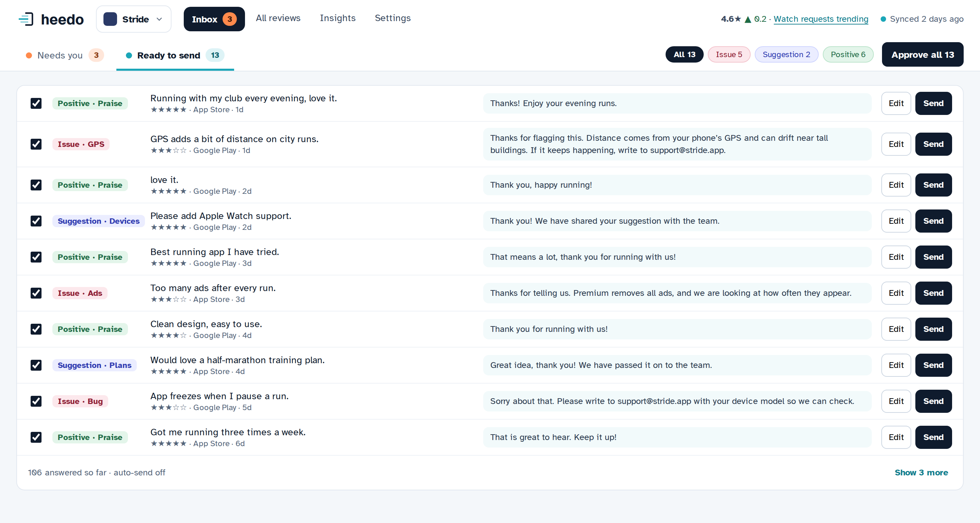Click Show 3 more
The height and width of the screenshot is (523, 980).
(x=921, y=472)
